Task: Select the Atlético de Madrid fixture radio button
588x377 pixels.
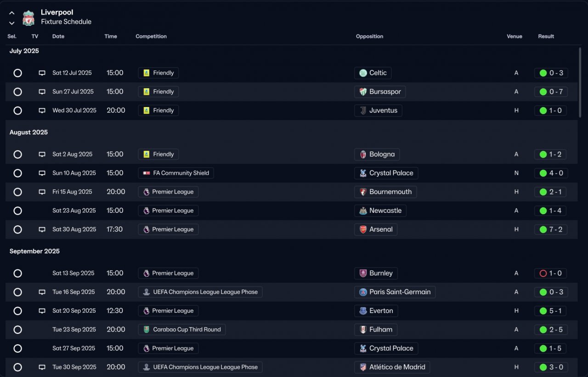Action: [17, 367]
